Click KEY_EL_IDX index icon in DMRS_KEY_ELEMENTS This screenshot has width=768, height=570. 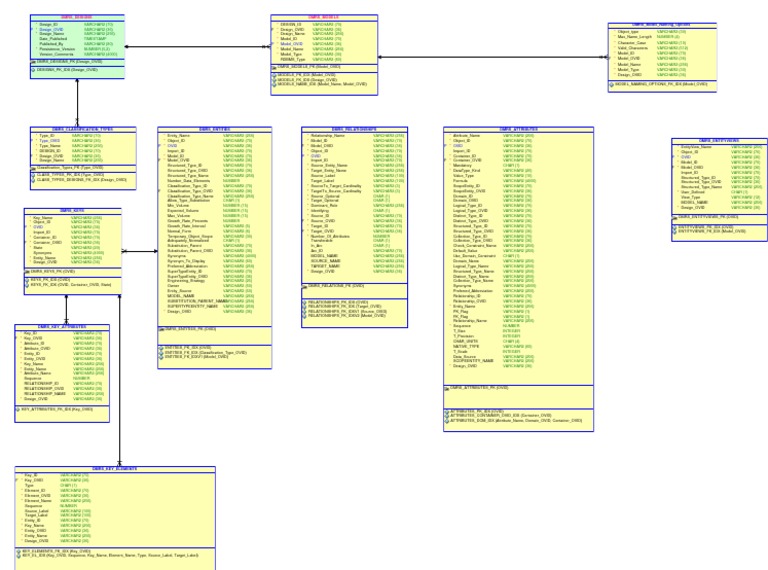click(x=19, y=556)
